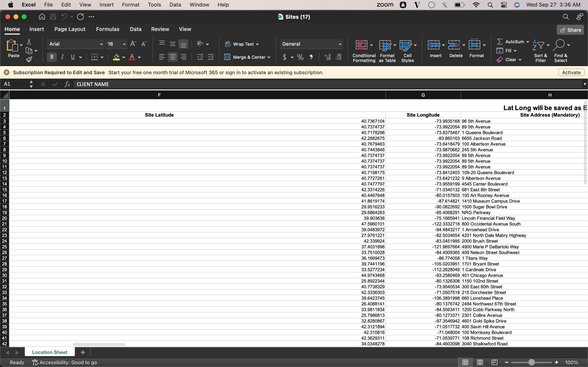The height and width of the screenshot is (367, 588).
Task: Open the Merge & Center dropdown arrow
Action: 269,57
